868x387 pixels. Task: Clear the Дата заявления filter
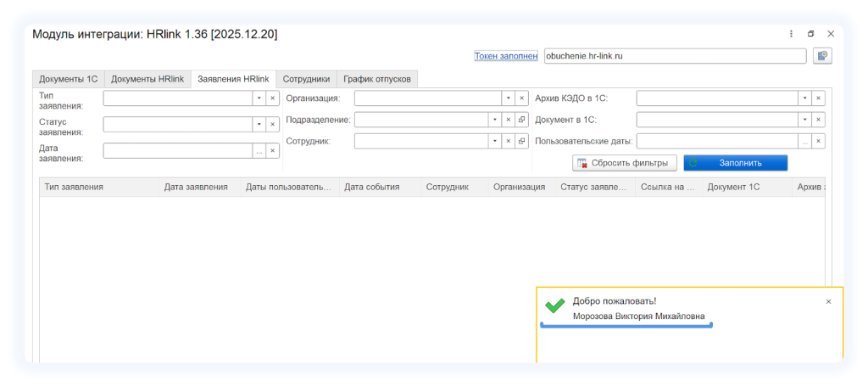(x=272, y=151)
